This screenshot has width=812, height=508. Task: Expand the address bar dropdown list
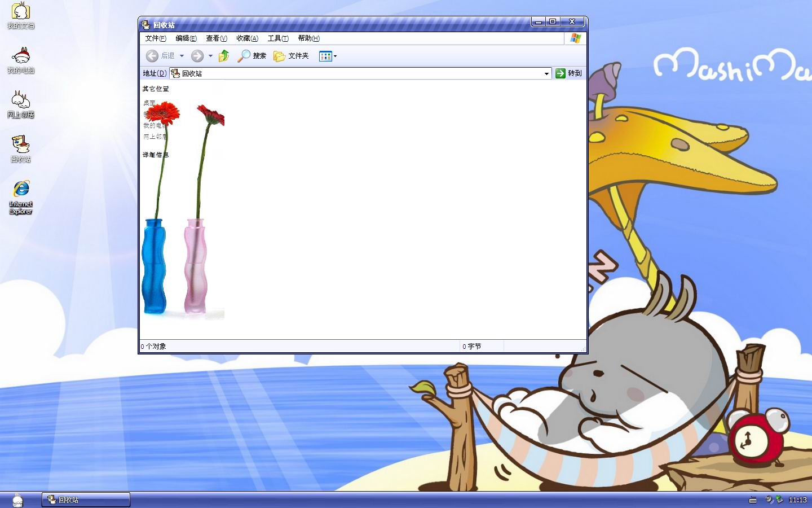pos(546,73)
